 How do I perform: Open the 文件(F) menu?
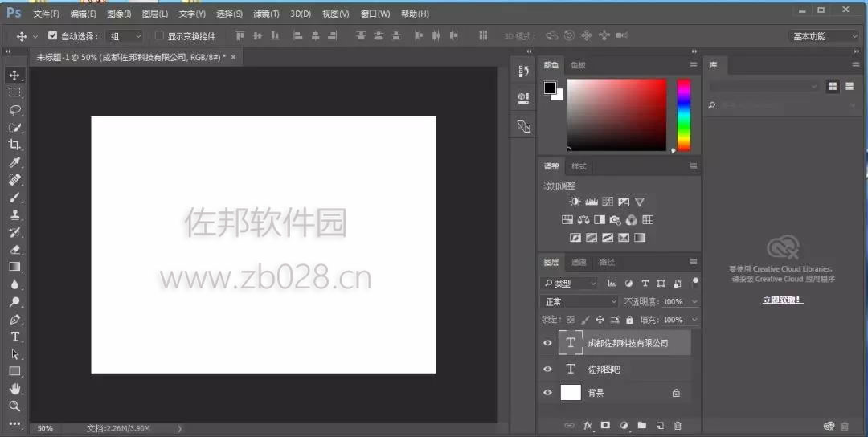tap(46, 14)
